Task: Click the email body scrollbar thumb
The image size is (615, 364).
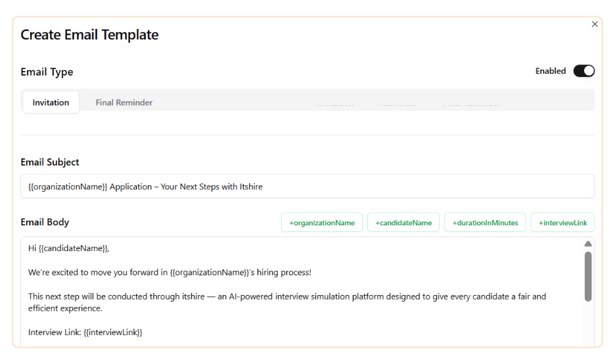Action: click(587, 276)
